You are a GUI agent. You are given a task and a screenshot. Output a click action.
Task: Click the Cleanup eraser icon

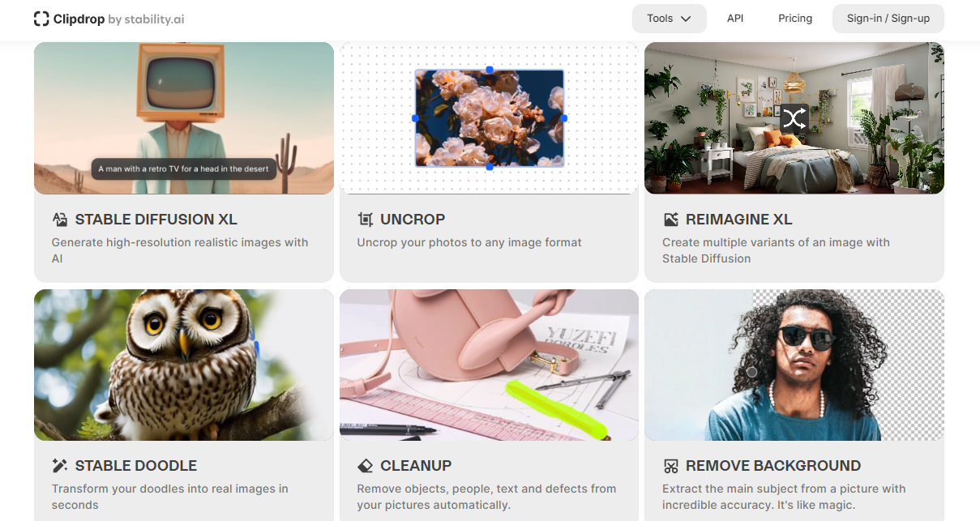coord(366,466)
